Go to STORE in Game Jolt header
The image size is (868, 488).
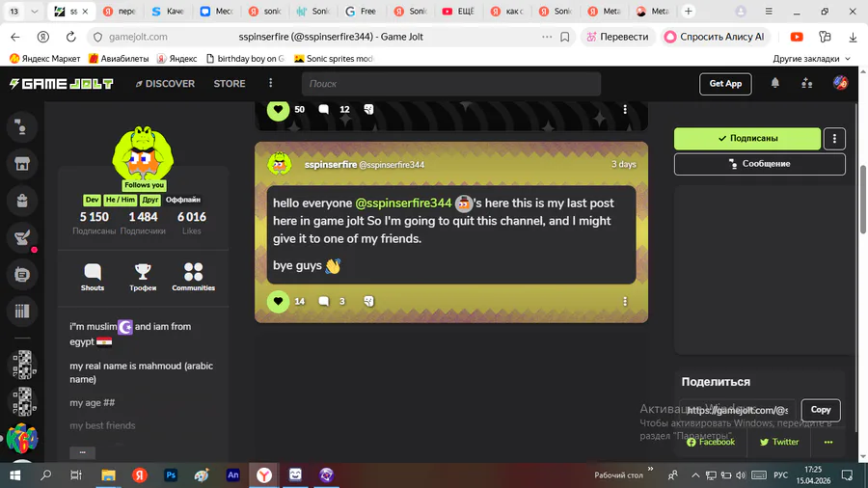pyautogui.click(x=230, y=84)
